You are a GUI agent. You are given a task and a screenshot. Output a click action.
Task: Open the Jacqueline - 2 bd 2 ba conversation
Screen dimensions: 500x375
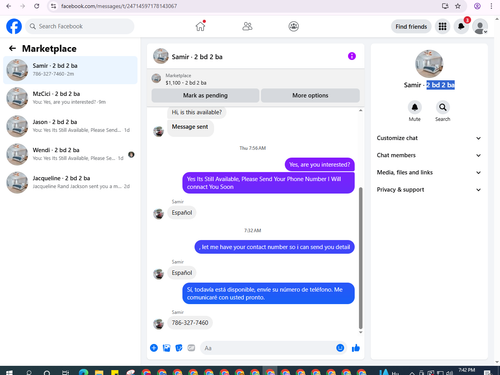(x=70, y=182)
